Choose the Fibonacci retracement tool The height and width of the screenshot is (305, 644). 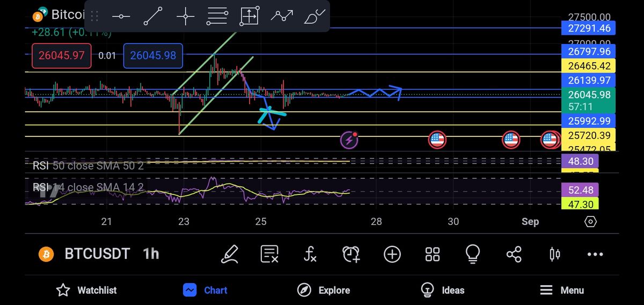coord(217,17)
